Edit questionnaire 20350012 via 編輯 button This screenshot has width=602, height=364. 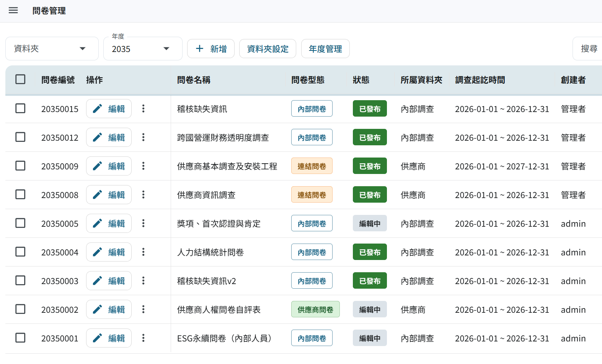click(x=109, y=137)
